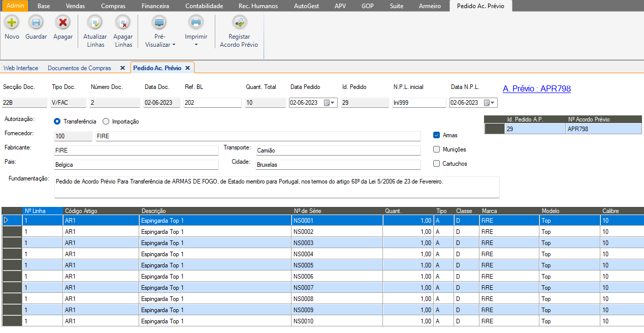Viewport: 644px width, 333px height.
Task: Click the Registar Acordo Prévio icon
Action: pos(239,23)
